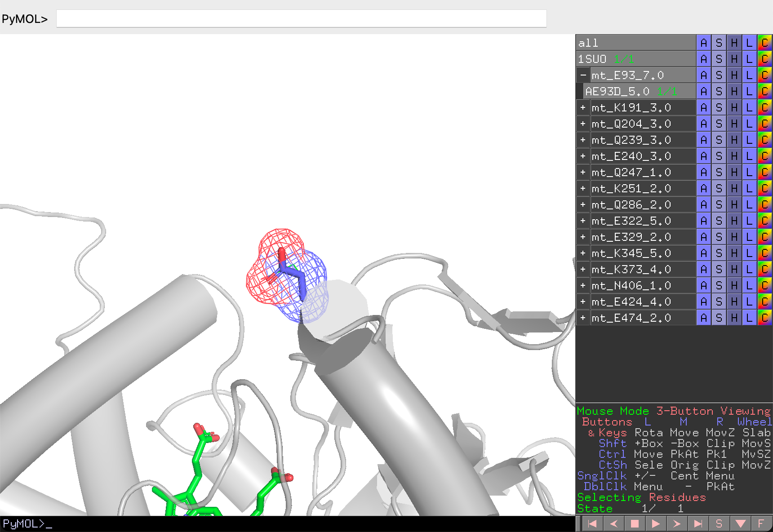Select the mesh residue in viewport
Screen dimensions: 773x532
(x=288, y=275)
